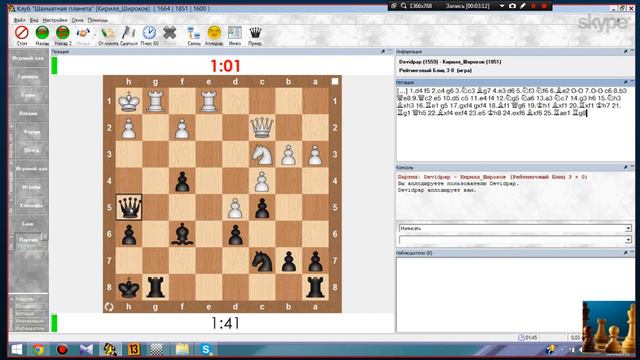Click the red 1:01 clock
640x360 pixels.
click(x=225, y=66)
